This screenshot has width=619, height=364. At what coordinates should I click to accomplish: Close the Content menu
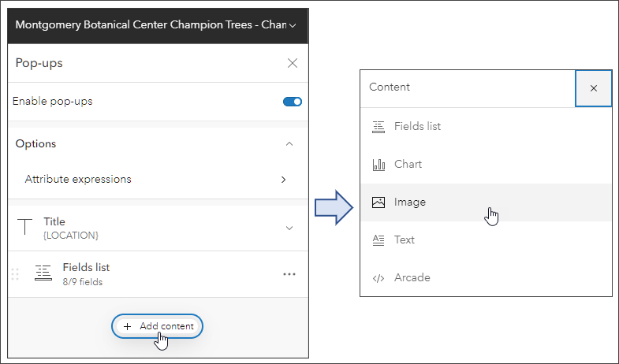(x=594, y=88)
